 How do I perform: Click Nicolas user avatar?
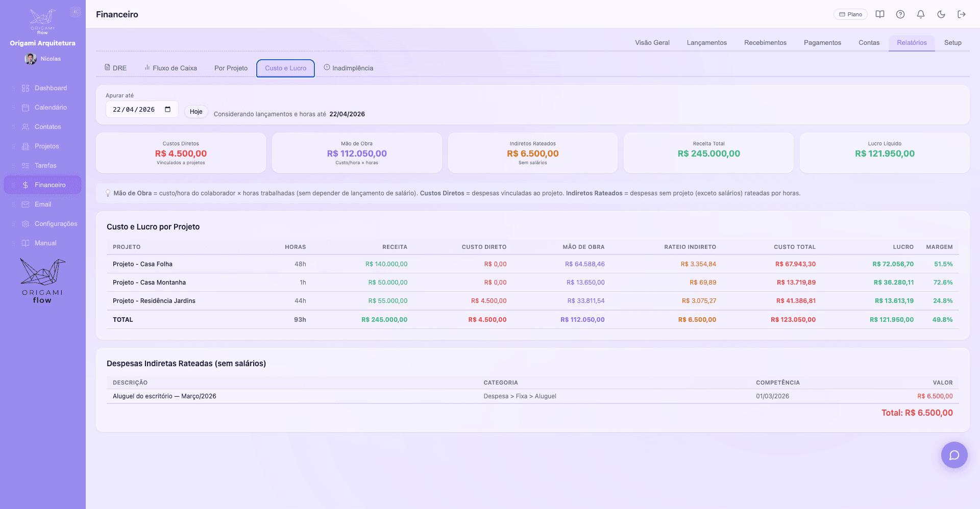[x=30, y=59]
